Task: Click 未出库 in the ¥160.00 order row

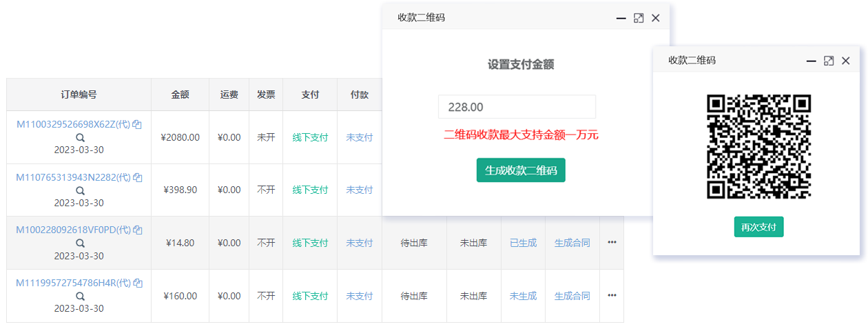Action: coord(473,296)
